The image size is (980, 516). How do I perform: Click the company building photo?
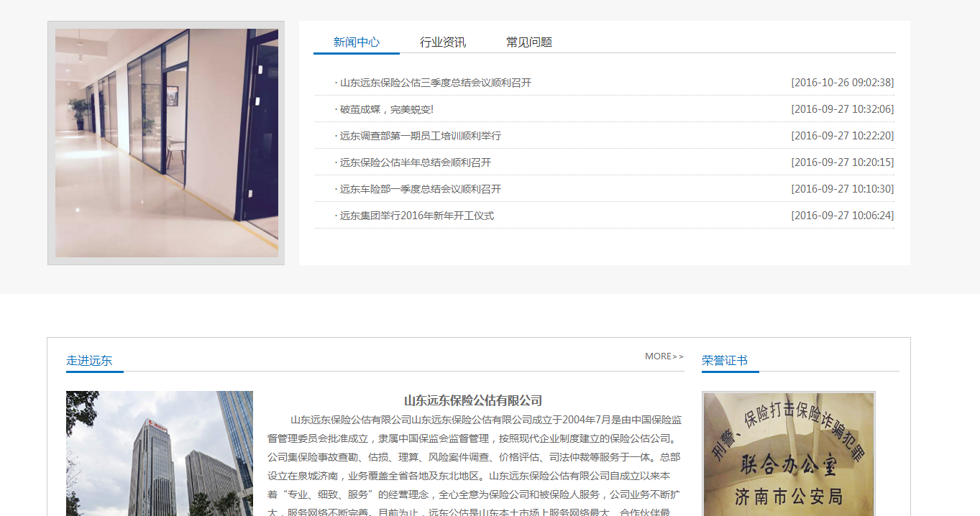point(160,453)
